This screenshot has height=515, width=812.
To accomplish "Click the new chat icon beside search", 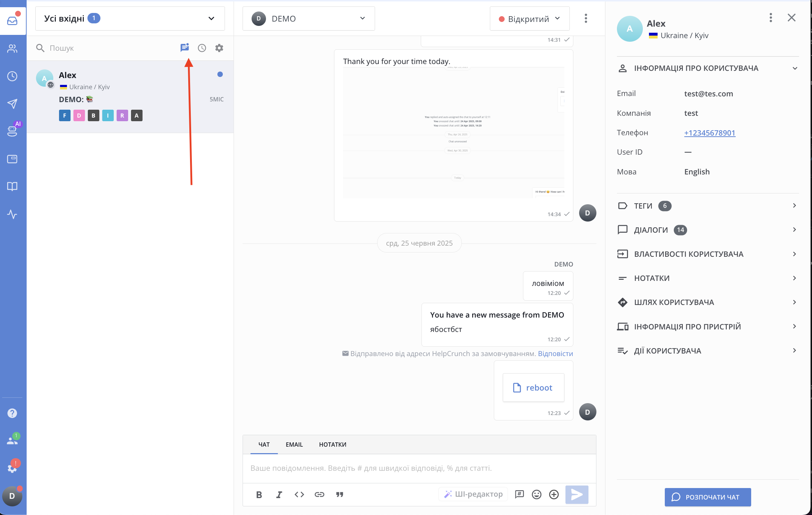I will click(185, 48).
